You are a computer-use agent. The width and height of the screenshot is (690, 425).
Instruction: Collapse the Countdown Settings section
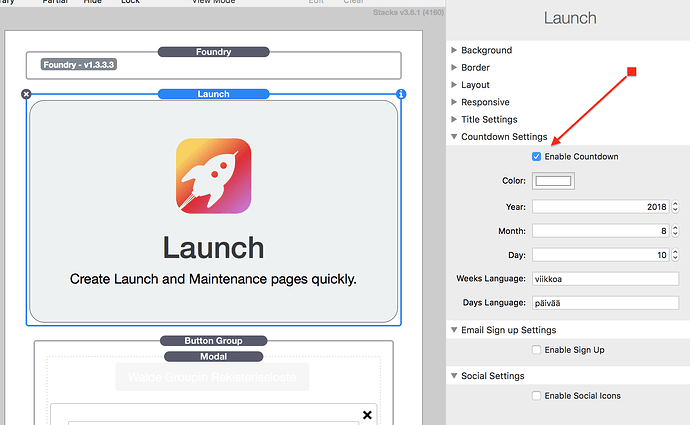pyautogui.click(x=454, y=136)
